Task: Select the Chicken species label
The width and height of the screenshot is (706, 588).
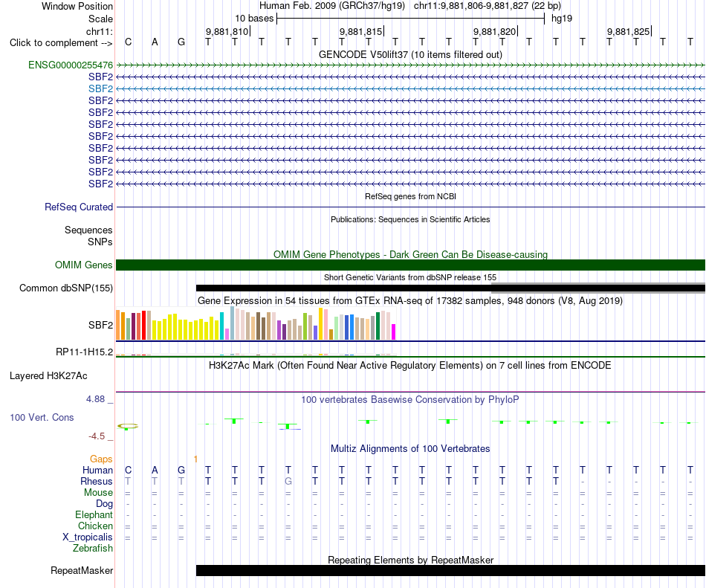Action: pos(95,526)
